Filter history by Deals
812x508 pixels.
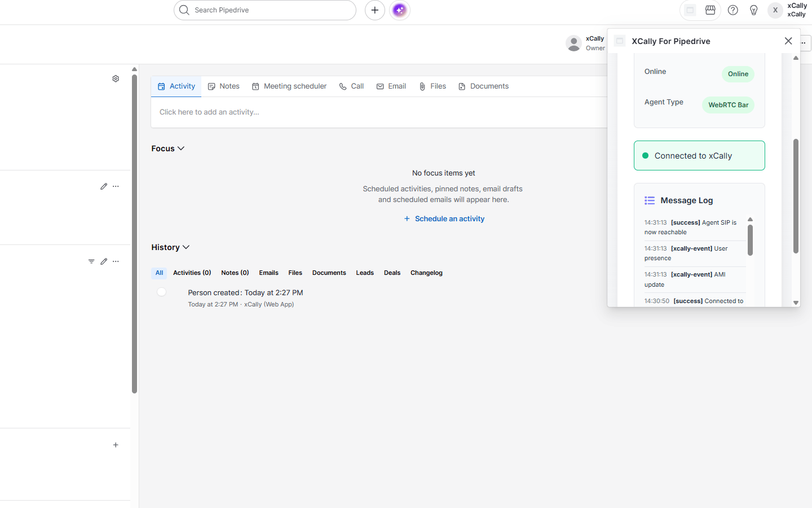point(392,273)
